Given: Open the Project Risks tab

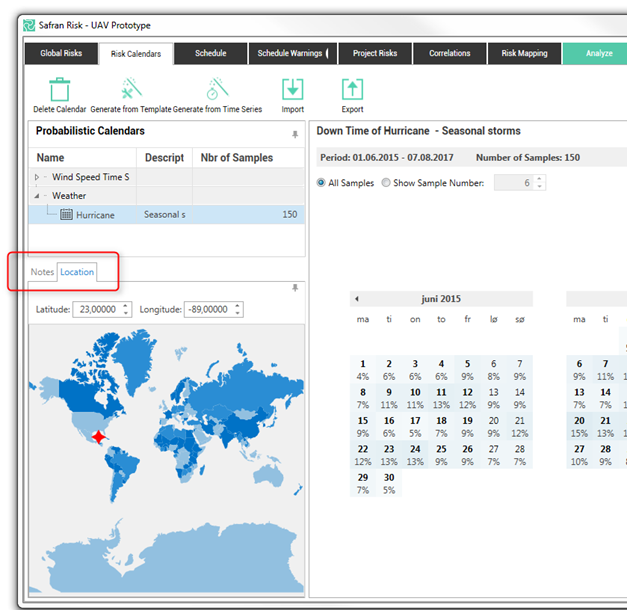Looking at the screenshot, I should (x=375, y=53).
